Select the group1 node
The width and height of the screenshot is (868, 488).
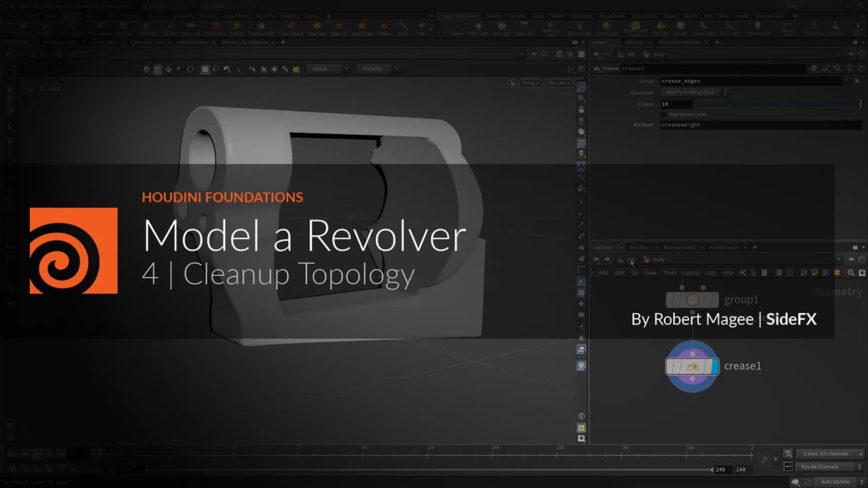click(692, 300)
